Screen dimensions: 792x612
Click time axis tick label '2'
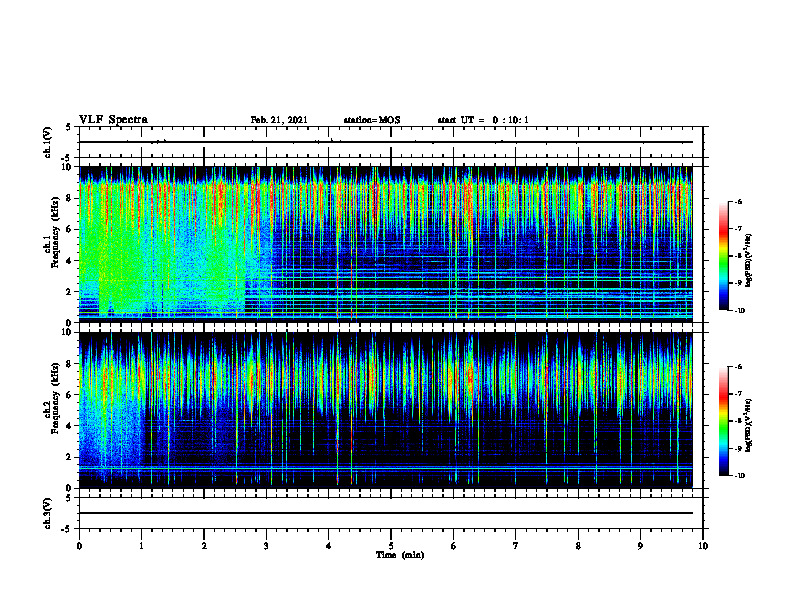pyautogui.click(x=204, y=546)
